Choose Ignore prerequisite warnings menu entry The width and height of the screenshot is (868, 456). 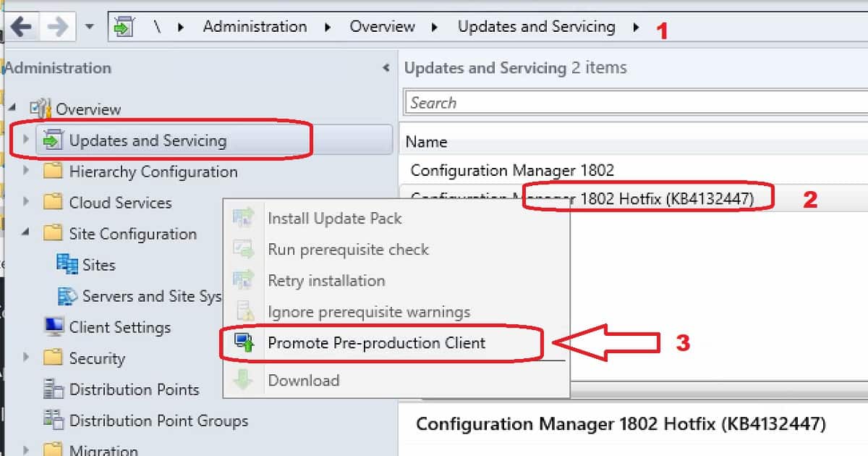click(x=369, y=312)
